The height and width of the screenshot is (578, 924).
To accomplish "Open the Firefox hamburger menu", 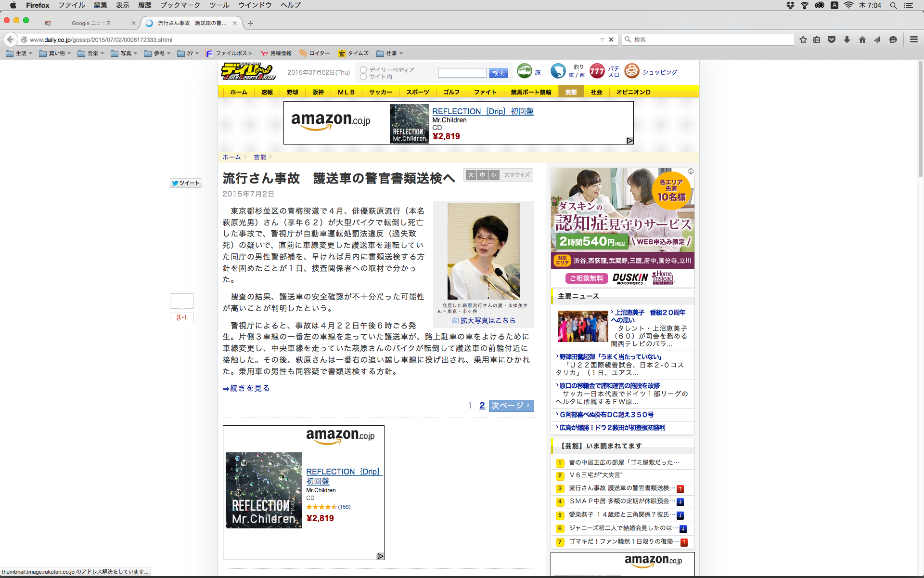I will [913, 39].
